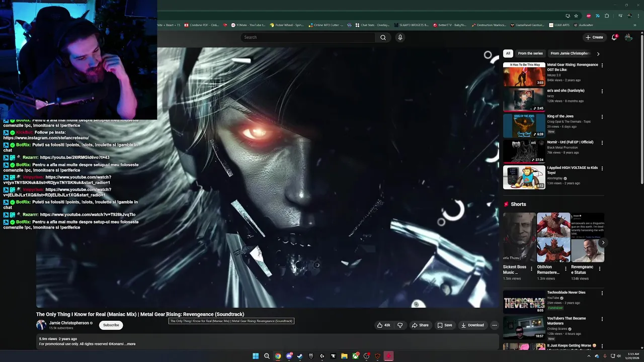This screenshot has height=362, width=644.
Task: Click the Create button
Action: (594, 37)
